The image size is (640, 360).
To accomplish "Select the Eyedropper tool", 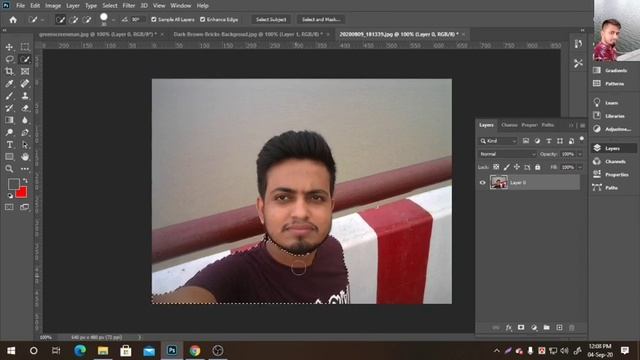I will click(x=9, y=84).
